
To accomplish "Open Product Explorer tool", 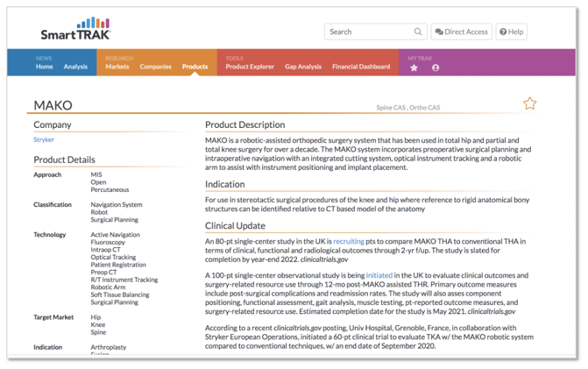I will point(250,67).
